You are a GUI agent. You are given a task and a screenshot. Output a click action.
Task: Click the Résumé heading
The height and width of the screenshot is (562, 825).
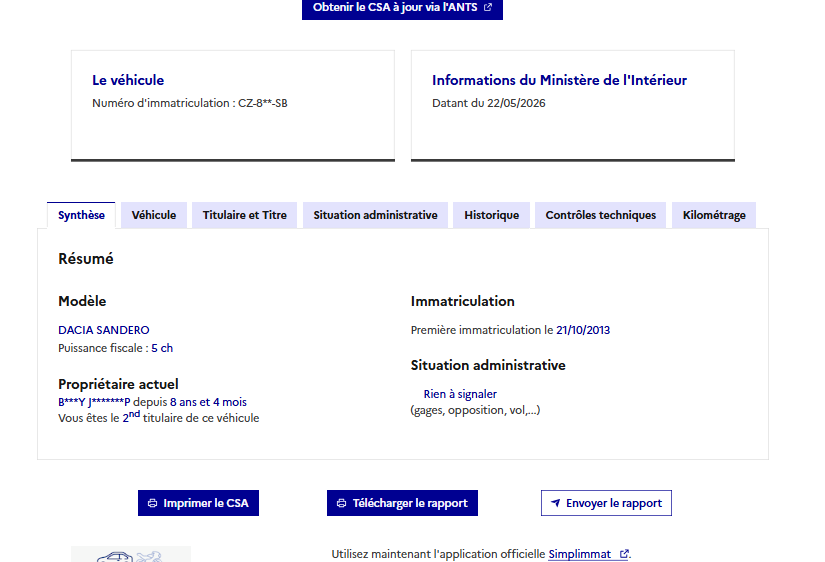coord(86,259)
